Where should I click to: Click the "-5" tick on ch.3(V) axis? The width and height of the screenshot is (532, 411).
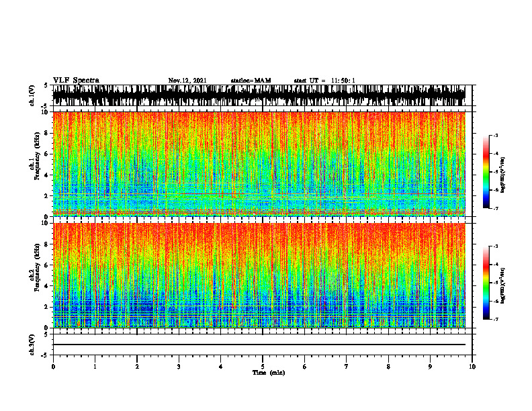(45, 355)
